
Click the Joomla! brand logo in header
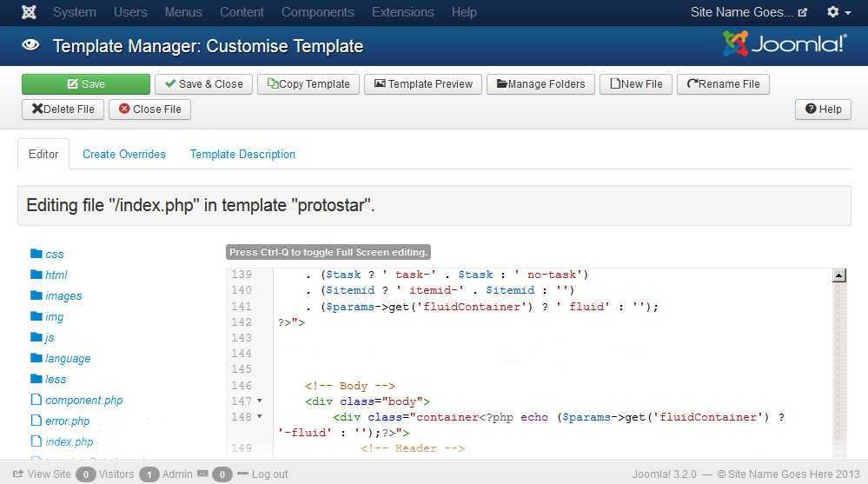point(785,43)
